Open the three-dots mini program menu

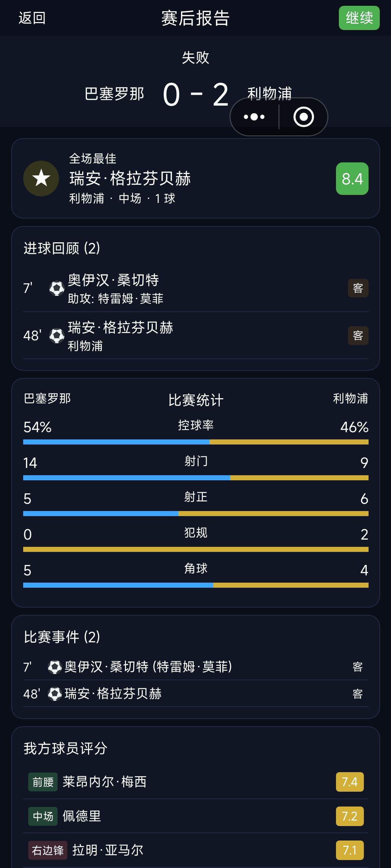[255, 117]
